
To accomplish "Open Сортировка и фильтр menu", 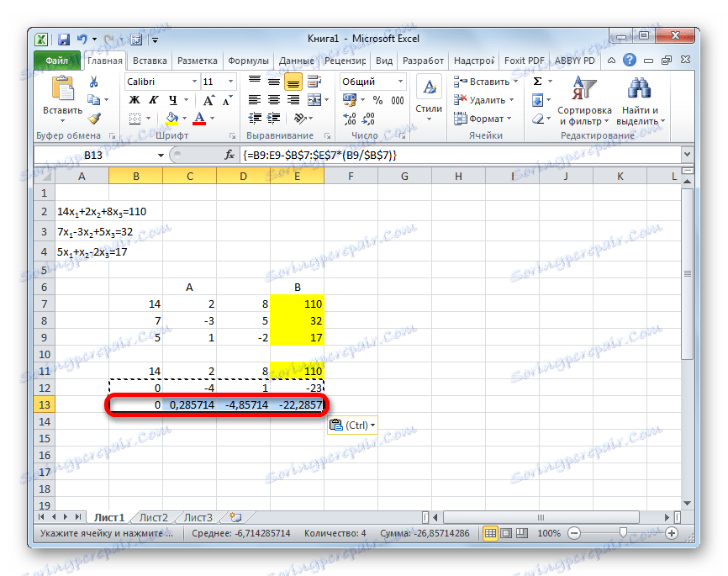I will (x=584, y=101).
